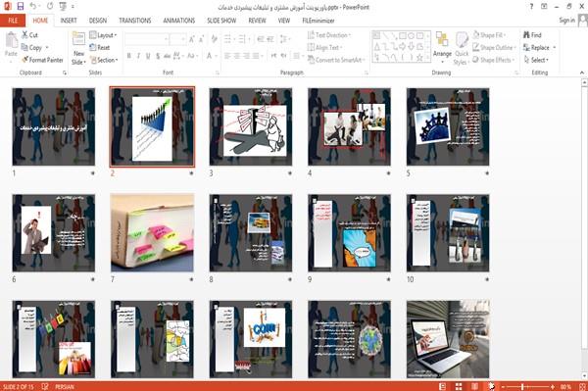Image resolution: width=588 pixels, height=391 pixels.
Task: Click the Format Painter brush
Action: pos(25,60)
